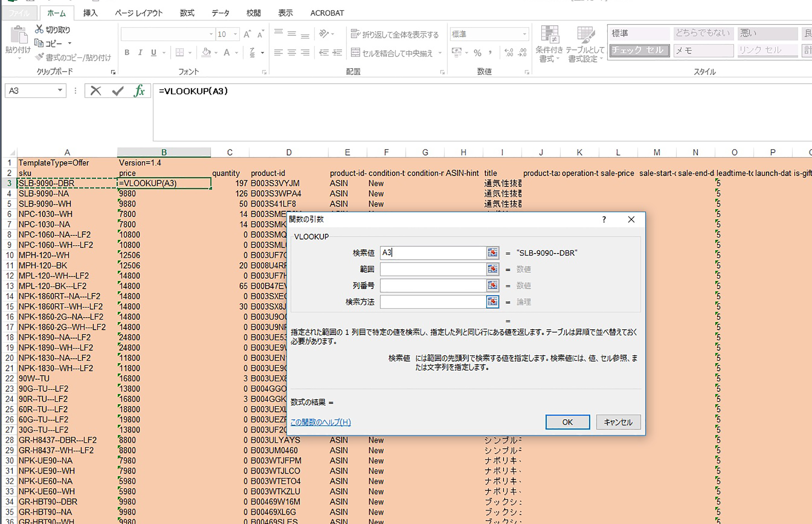
Task: Click range selector icon beside 検索値
Action: click(x=493, y=253)
